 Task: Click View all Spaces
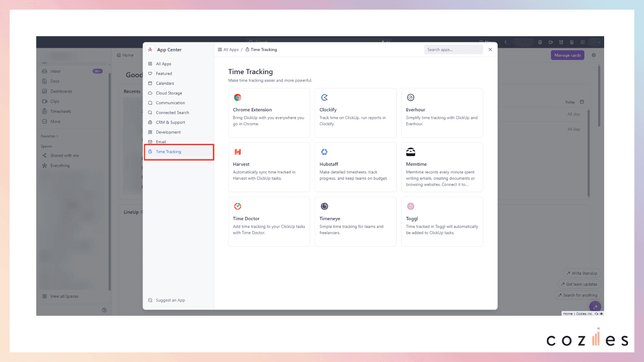tap(64, 296)
